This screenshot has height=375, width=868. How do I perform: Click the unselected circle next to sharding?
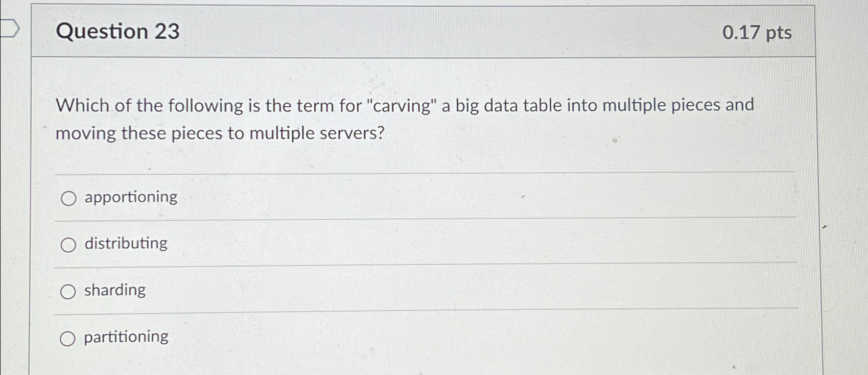(68, 292)
